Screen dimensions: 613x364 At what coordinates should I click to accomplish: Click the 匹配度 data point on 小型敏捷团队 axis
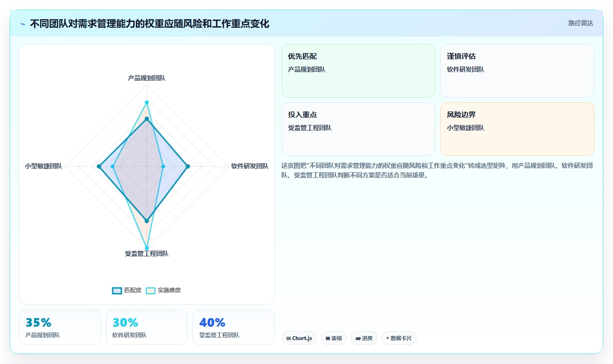pyautogui.click(x=99, y=166)
